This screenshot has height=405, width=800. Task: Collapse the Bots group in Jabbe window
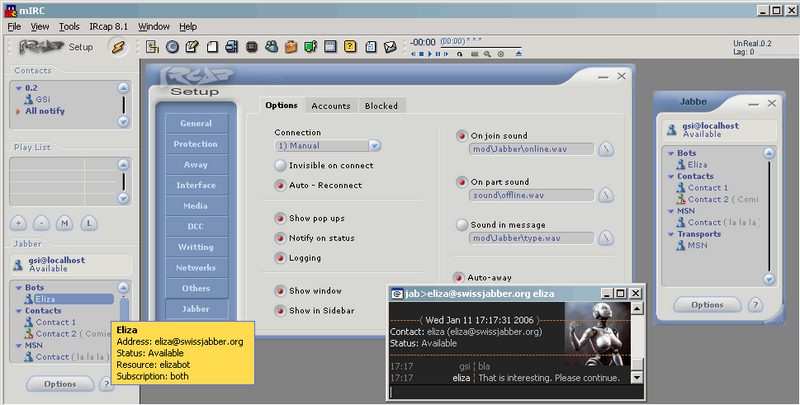tap(667, 153)
